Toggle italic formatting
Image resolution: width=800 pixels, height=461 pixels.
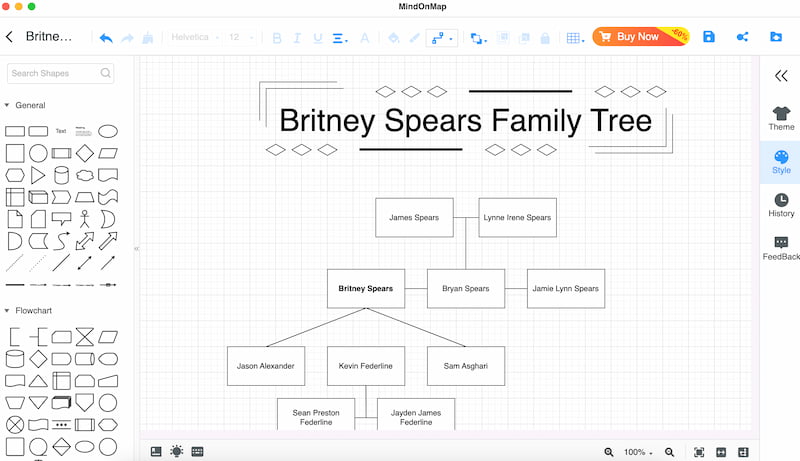pyautogui.click(x=297, y=38)
